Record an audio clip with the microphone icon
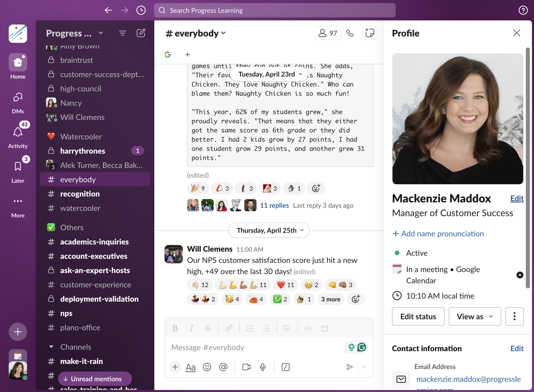 [x=263, y=367]
